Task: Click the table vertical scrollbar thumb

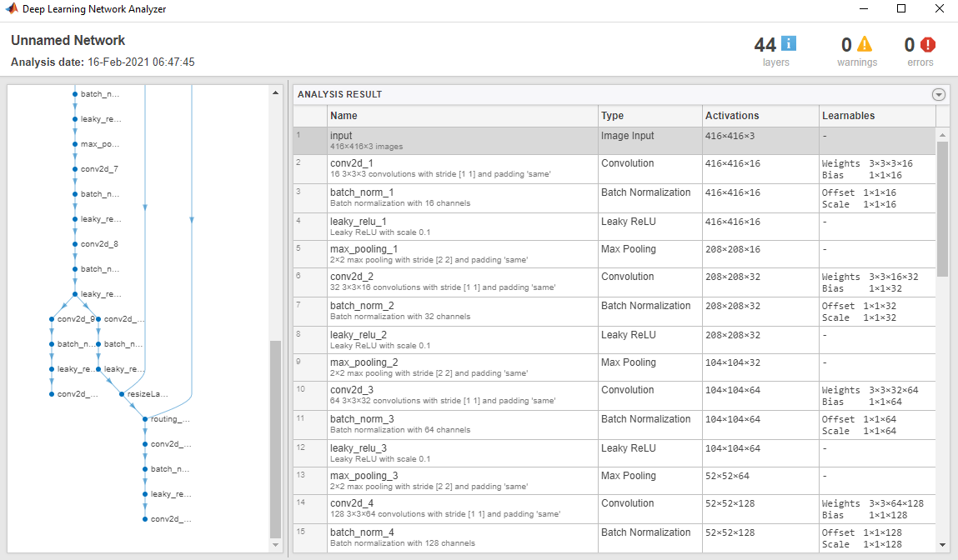Action: pyautogui.click(x=943, y=208)
